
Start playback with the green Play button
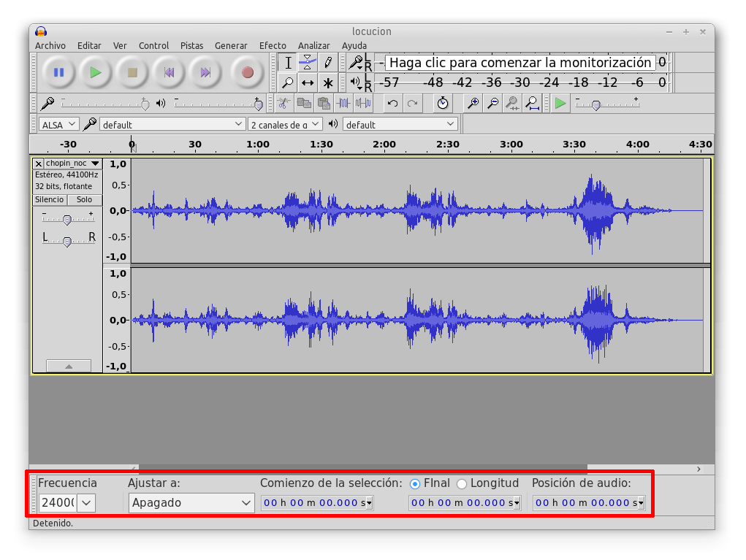pos(96,72)
